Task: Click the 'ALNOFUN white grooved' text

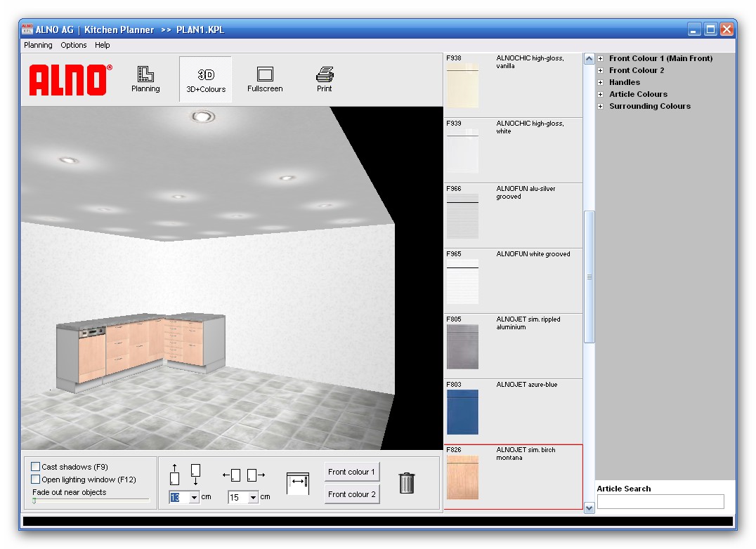Action: 533,254
